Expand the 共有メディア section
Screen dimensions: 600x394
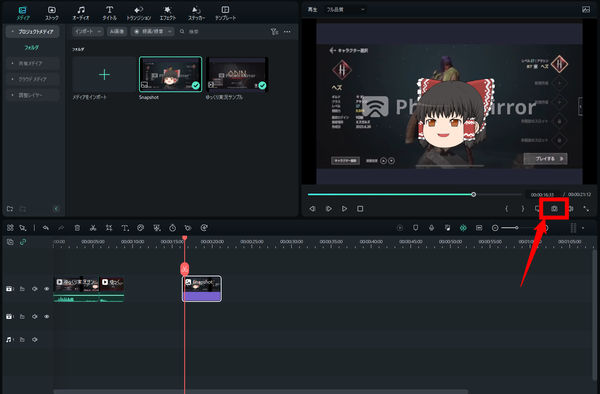coord(33,63)
